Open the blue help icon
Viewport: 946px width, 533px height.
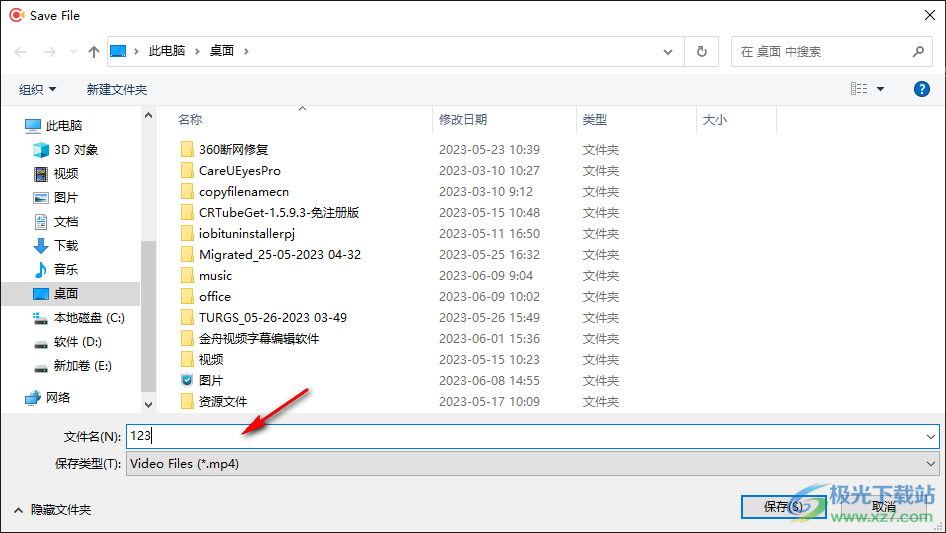pyautogui.click(x=921, y=89)
